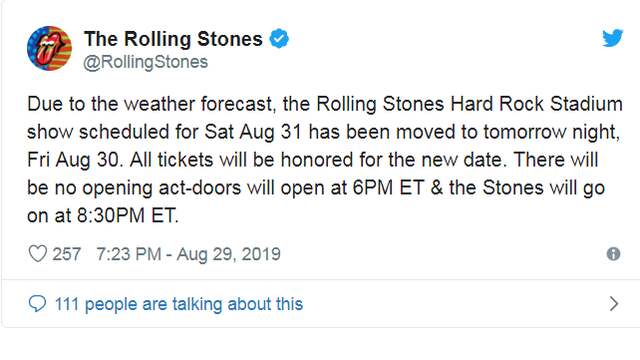Expand the conversation with the right chevron
The image size is (640, 360).
[613, 304]
